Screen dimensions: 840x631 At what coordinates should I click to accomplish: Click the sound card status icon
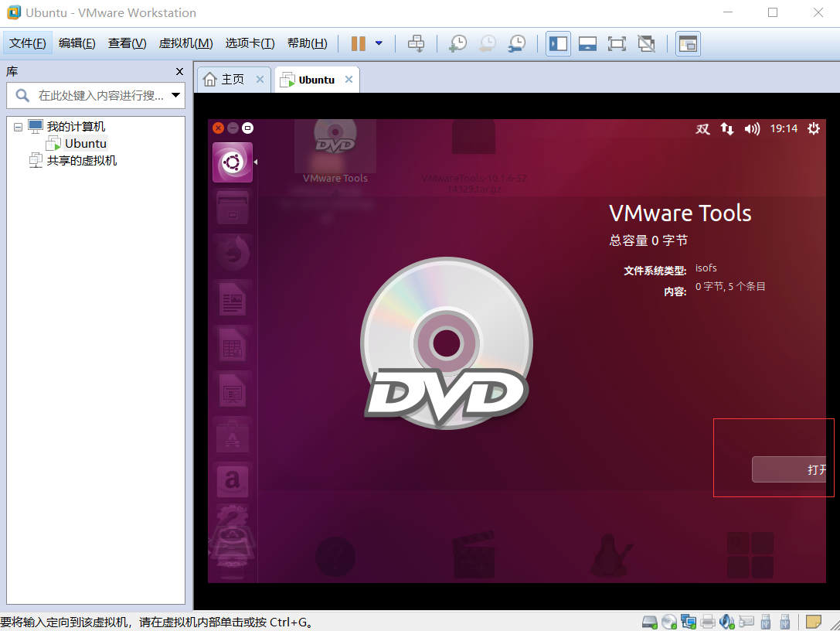(727, 622)
